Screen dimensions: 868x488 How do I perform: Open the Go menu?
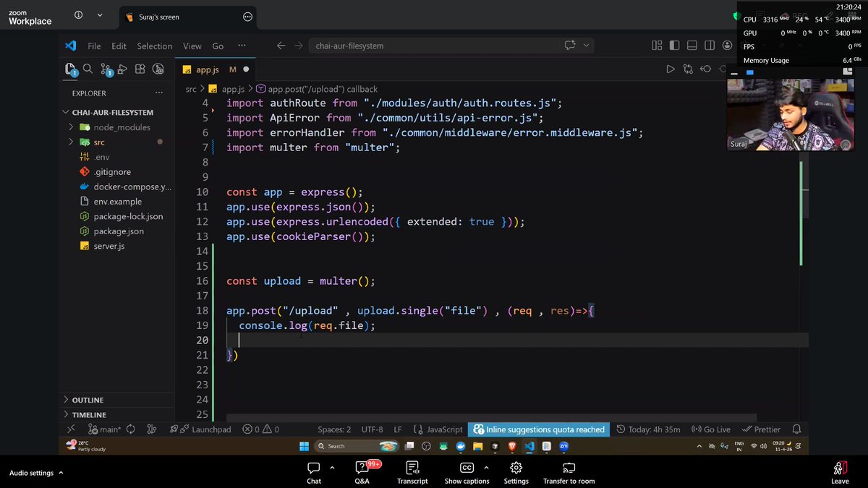218,46
